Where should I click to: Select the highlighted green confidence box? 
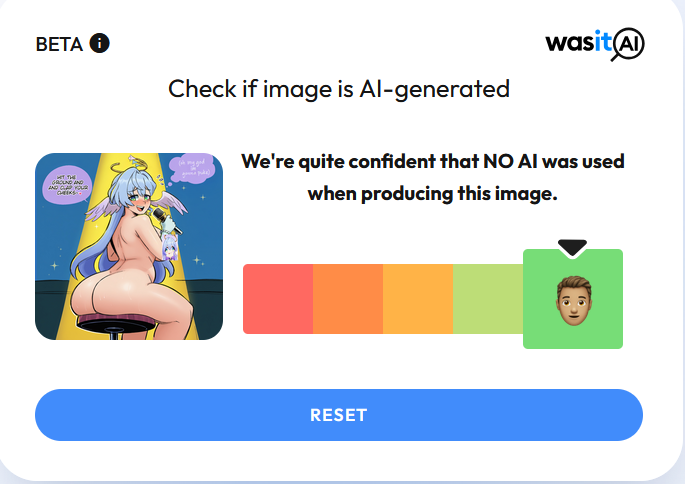coord(573,299)
